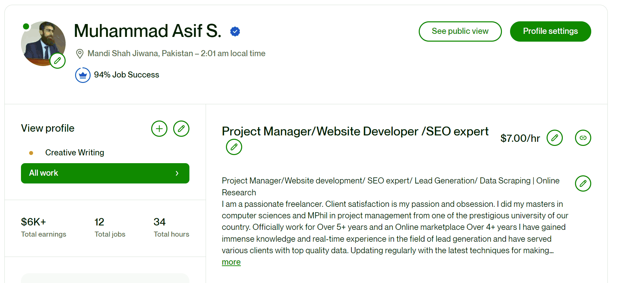
Task: Click the Top Rated crown badge
Action: tap(83, 75)
